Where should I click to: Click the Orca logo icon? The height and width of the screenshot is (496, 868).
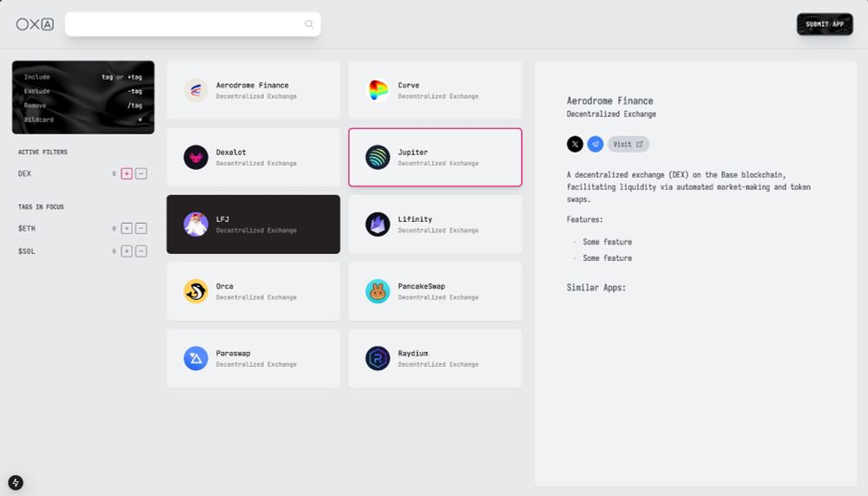tap(195, 290)
